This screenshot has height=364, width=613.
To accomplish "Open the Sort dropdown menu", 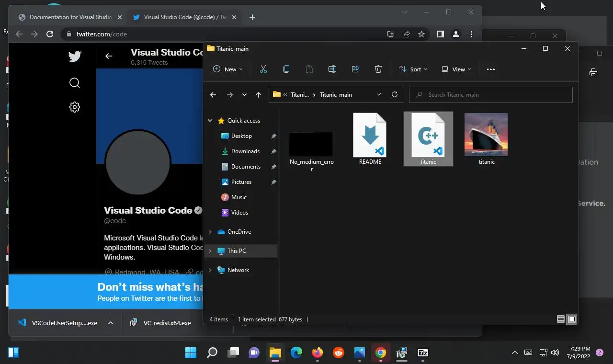I will point(413,69).
